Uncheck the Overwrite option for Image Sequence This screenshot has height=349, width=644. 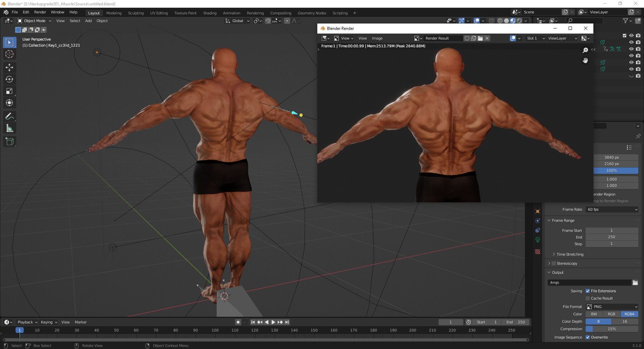pos(587,337)
